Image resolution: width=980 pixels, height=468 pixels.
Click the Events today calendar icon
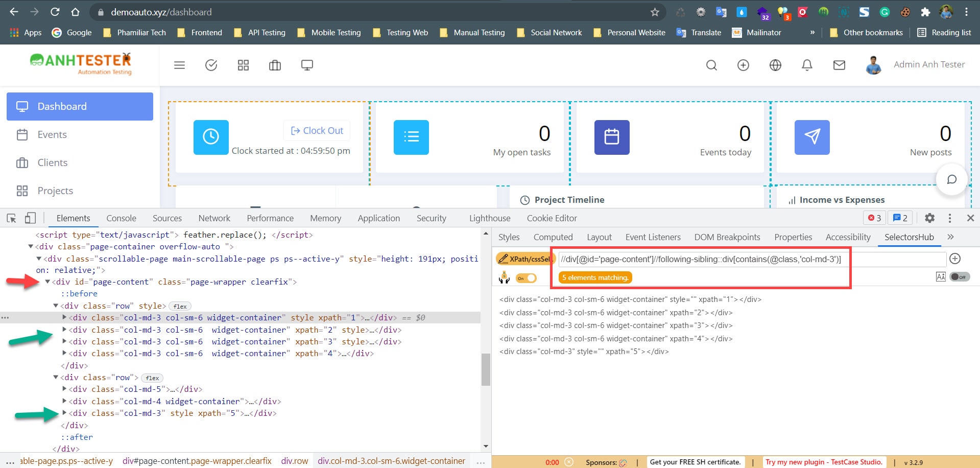point(612,137)
